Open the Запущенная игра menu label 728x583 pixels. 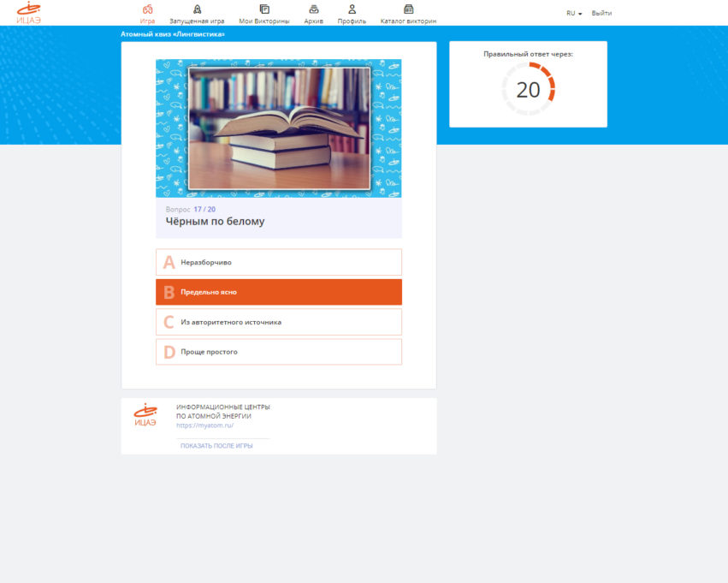pyautogui.click(x=197, y=21)
